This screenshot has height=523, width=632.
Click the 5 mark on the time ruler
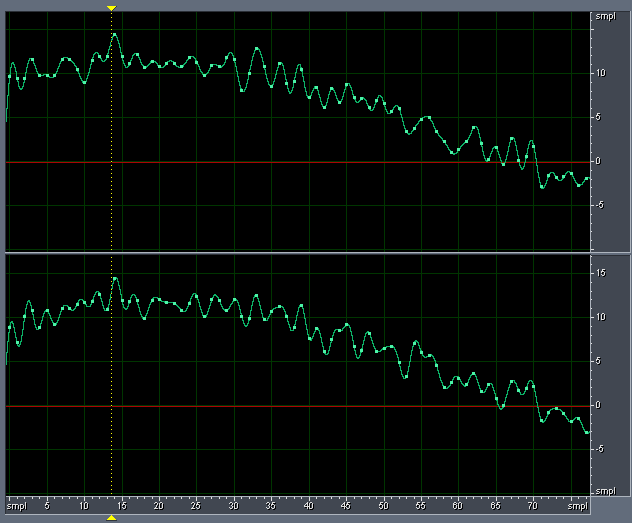[x=47, y=506]
